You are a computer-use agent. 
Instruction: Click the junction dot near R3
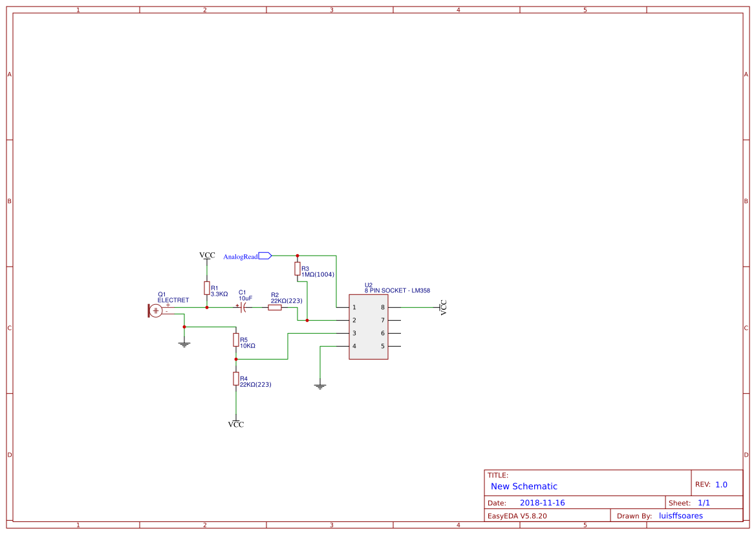[x=298, y=255]
